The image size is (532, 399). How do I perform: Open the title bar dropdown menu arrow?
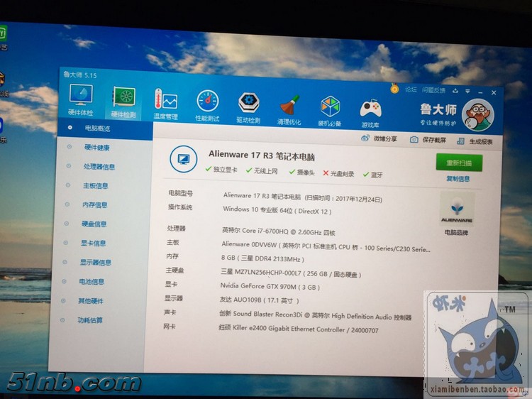tap(467, 91)
